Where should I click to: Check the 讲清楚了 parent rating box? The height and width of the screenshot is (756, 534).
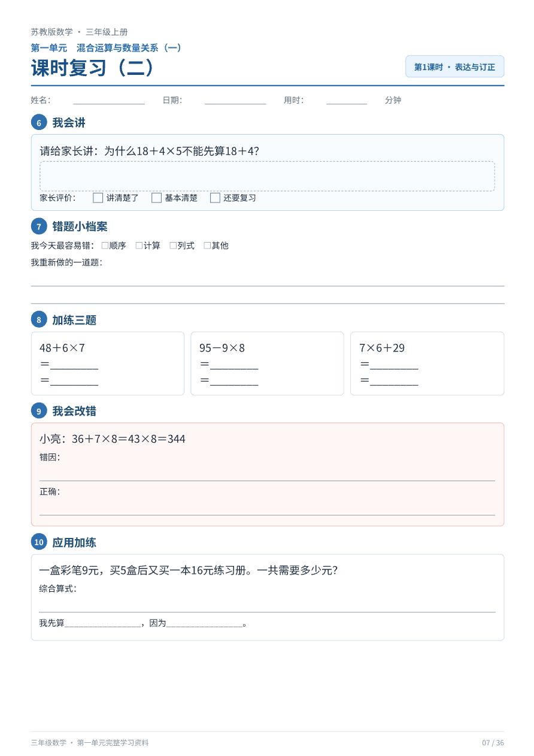click(98, 198)
